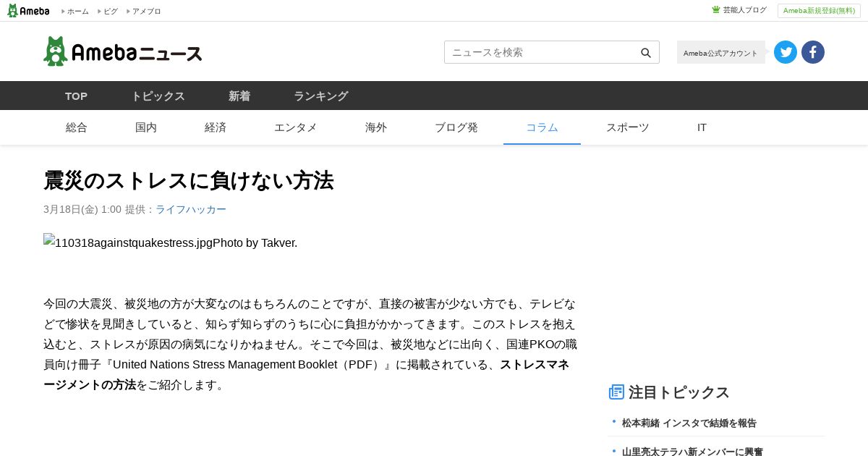Switch to the コラム category tab
The width and height of the screenshot is (868, 456).
542,127
